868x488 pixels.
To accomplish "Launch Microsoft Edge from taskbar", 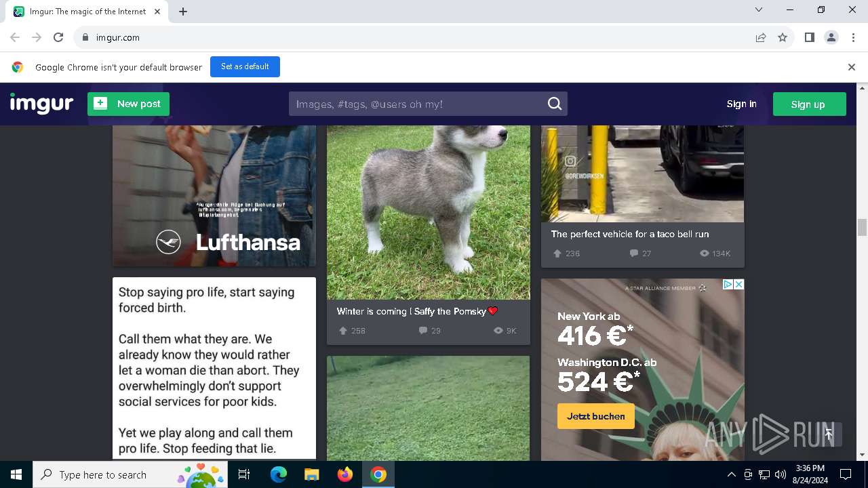I will pos(279,474).
